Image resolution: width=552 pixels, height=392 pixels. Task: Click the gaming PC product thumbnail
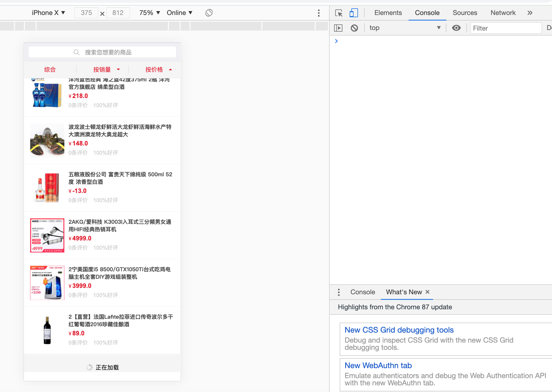click(47, 283)
